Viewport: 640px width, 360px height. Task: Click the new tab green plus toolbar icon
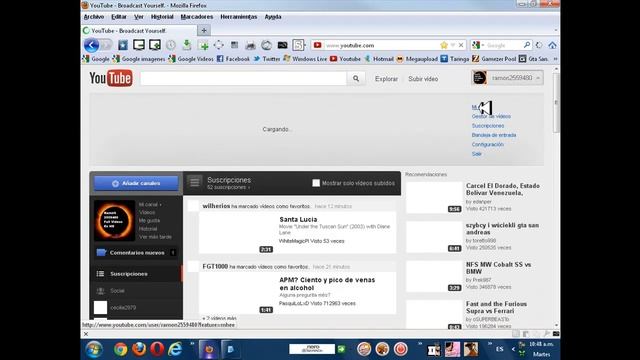203,45
